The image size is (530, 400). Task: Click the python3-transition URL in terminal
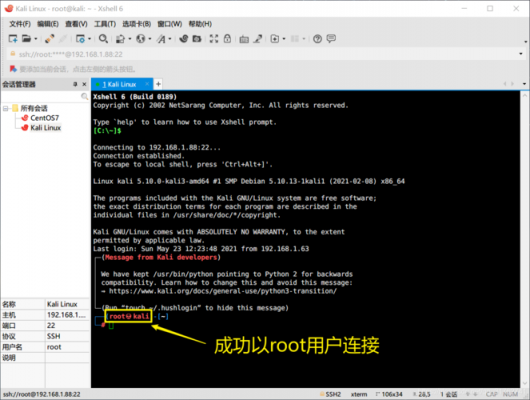tap(223, 291)
